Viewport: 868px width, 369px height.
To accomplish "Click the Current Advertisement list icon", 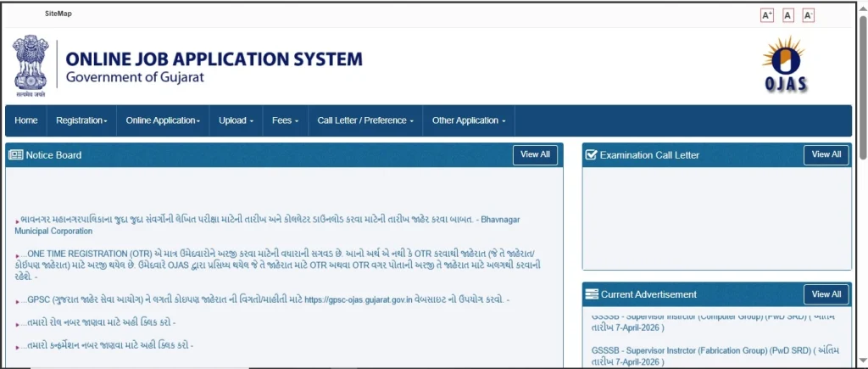I will (591, 294).
